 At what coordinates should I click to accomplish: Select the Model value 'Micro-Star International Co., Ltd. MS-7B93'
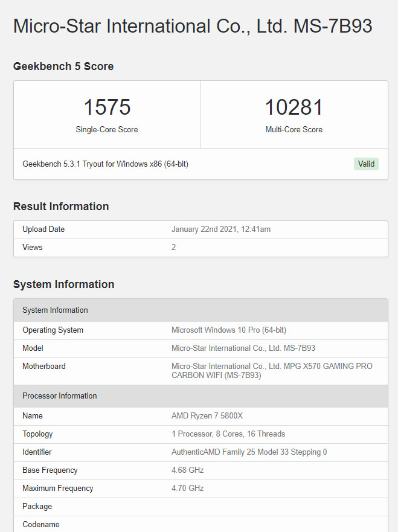coord(243,348)
